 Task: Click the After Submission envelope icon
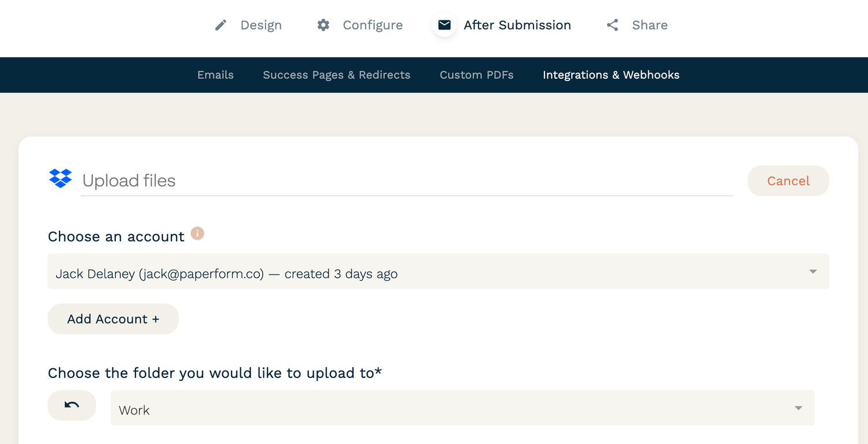[444, 25]
